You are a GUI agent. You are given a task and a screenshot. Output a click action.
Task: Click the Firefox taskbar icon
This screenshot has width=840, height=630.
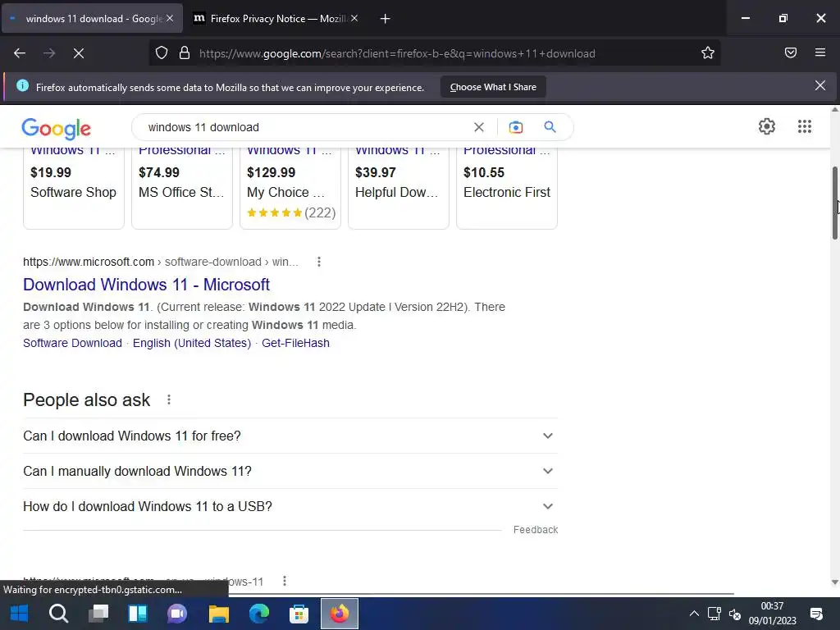click(339, 614)
